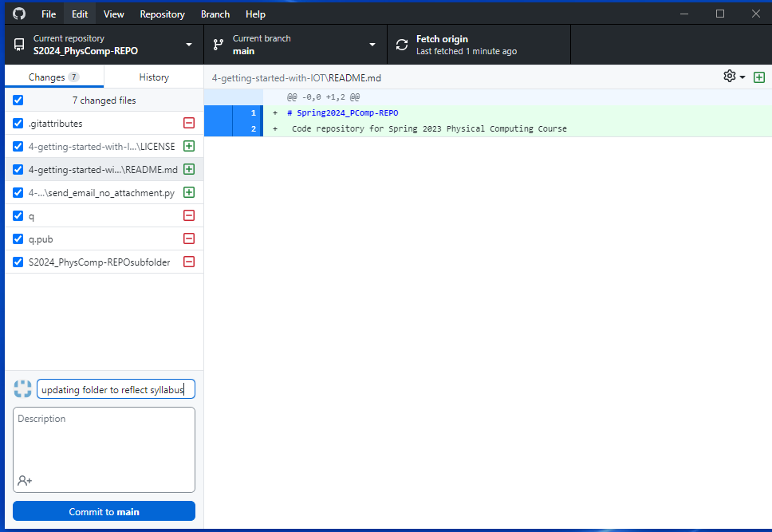Click the add co-authors icon in description box
This screenshot has width=772, height=532.
(x=25, y=480)
